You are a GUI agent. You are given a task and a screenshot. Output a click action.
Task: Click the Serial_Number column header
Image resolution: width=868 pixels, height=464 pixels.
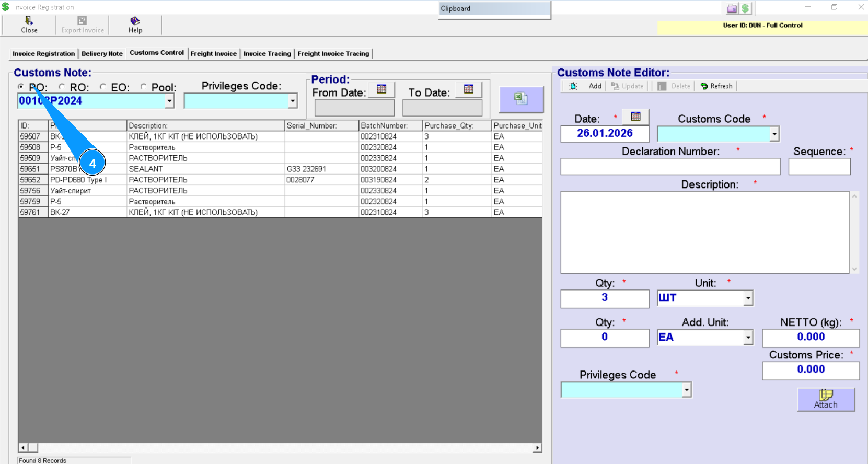322,125
